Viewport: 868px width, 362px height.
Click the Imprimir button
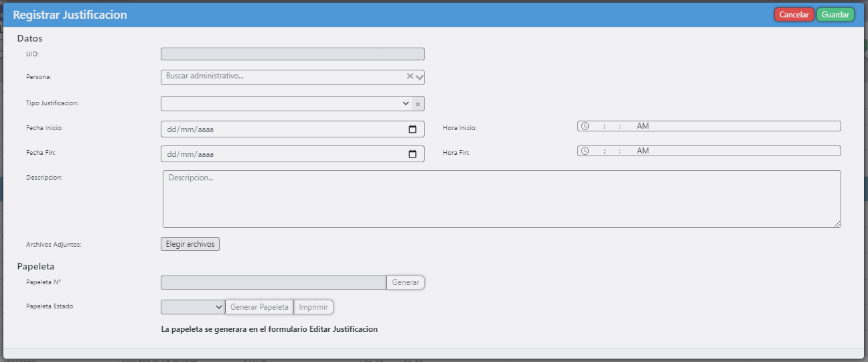click(x=313, y=307)
